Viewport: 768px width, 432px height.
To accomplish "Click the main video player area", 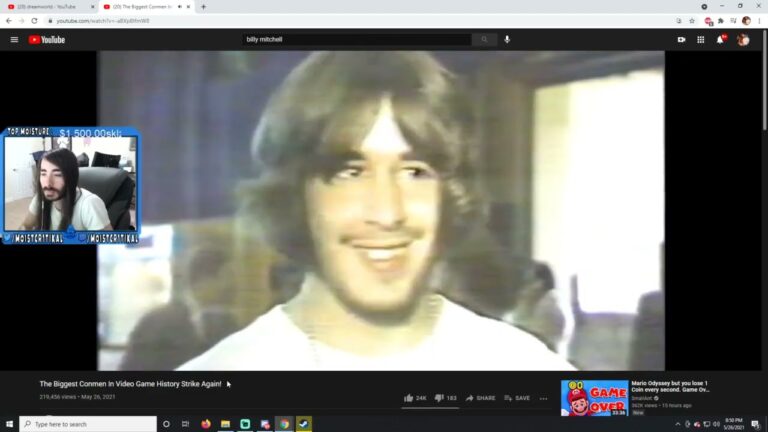I will [x=381, y=211].
